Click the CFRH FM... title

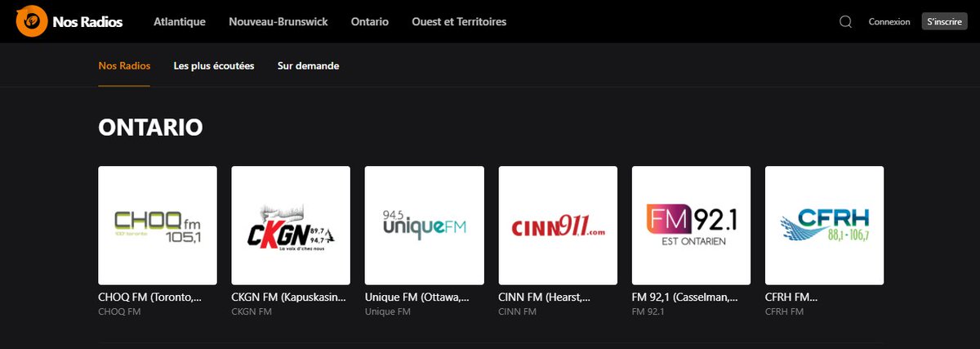click(x=791, y=298)
